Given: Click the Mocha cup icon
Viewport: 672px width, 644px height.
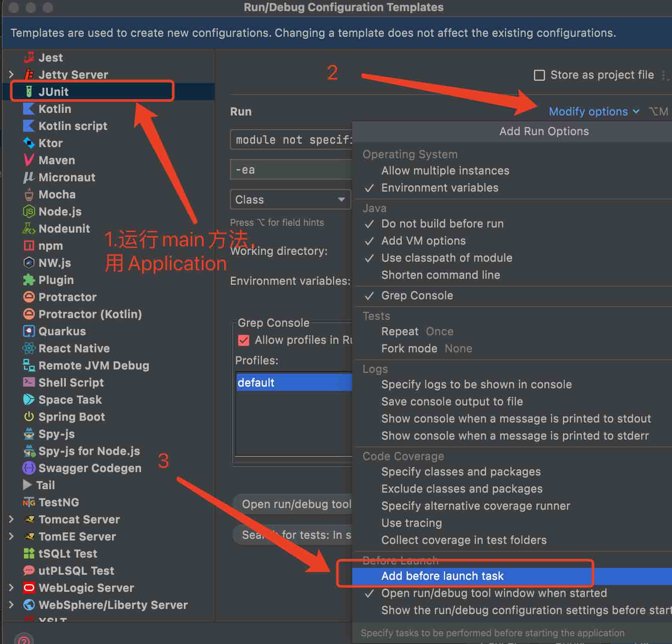Looking at the screenshot, I should click(29, 194).
